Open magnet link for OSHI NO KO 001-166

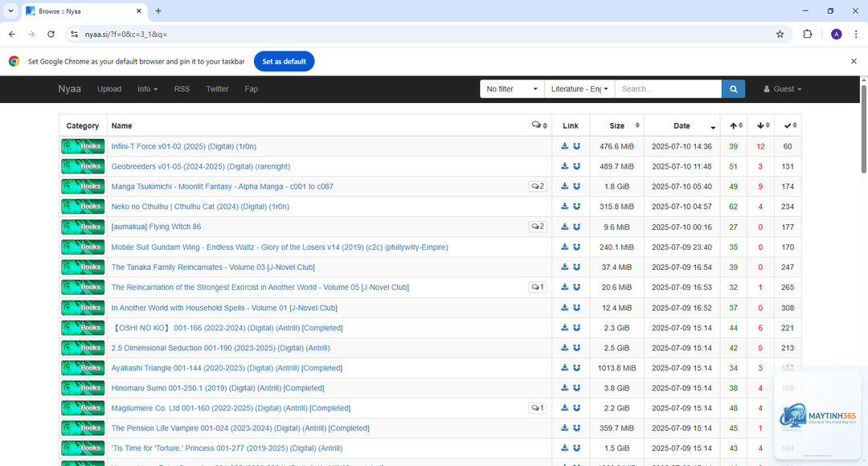coord(577,328)
